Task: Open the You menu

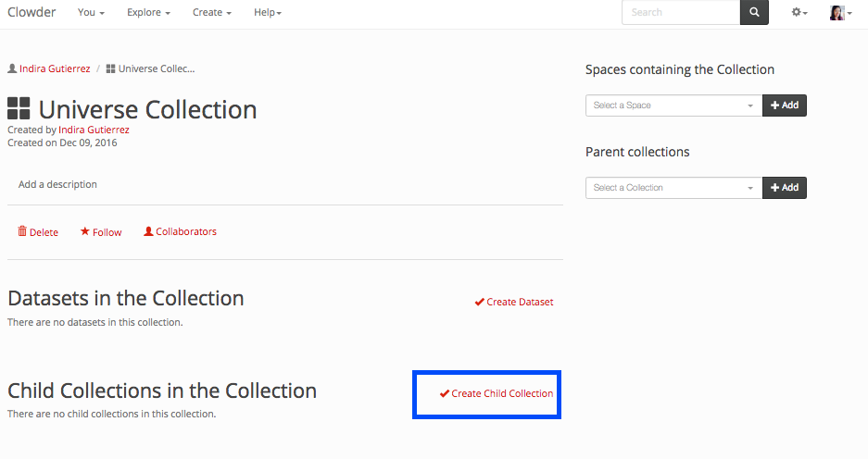Action: 91,13
